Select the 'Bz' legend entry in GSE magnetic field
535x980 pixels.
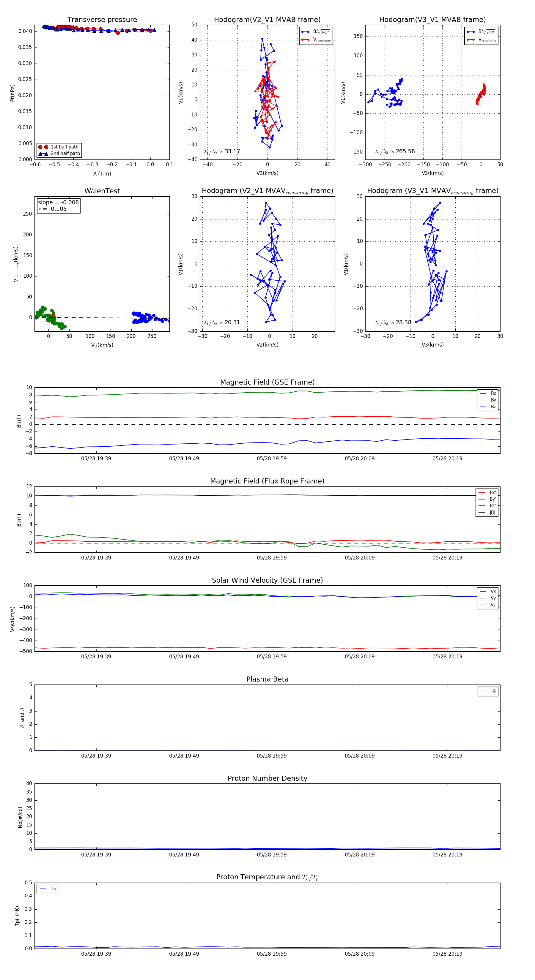coord(488,407)
